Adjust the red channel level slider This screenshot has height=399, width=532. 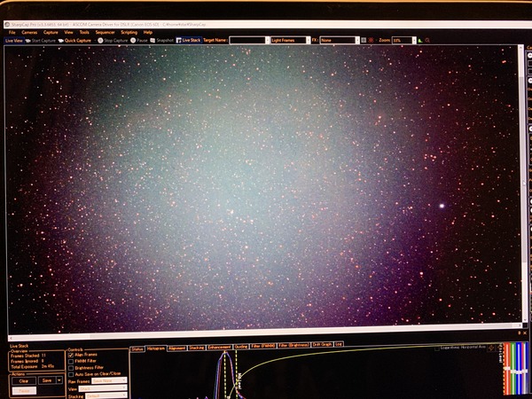coord(507,370)
